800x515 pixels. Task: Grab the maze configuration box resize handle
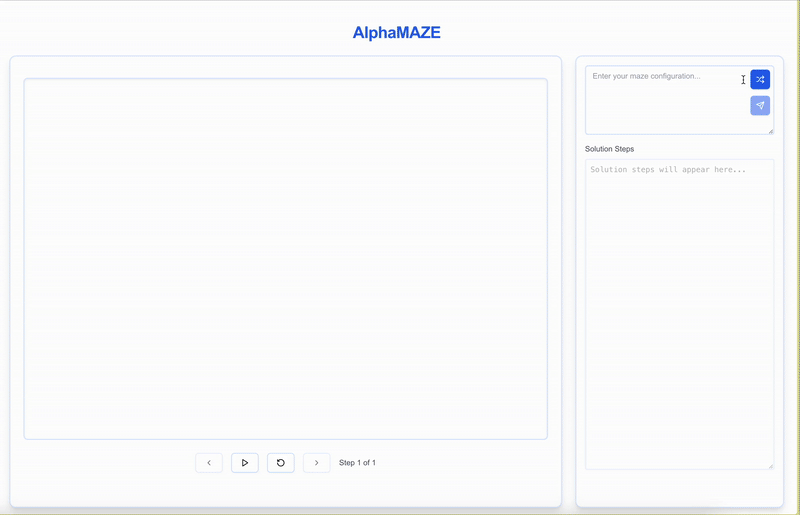point(770,131)
